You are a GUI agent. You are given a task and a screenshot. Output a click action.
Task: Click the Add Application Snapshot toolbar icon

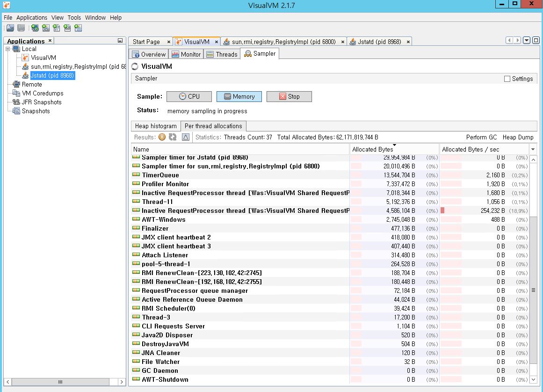78,28
